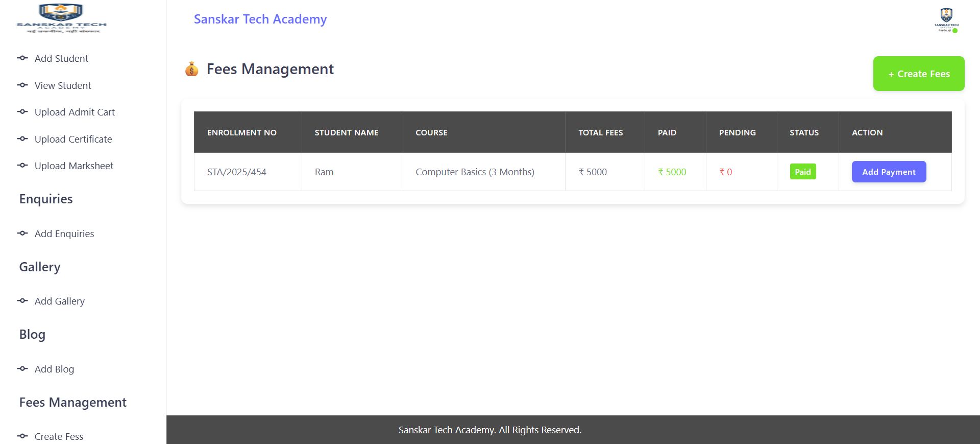
Task: Select Add Blog menu item
Action: (x=54, y=369)
